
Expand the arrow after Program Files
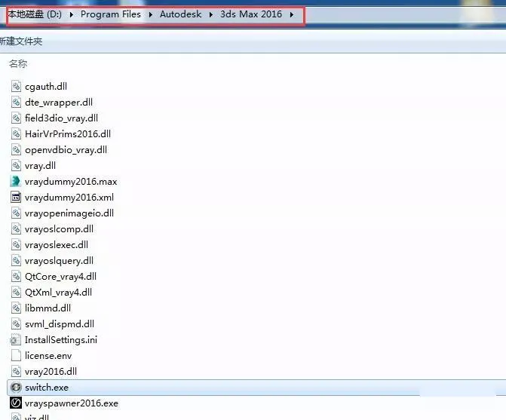point(150,14)
